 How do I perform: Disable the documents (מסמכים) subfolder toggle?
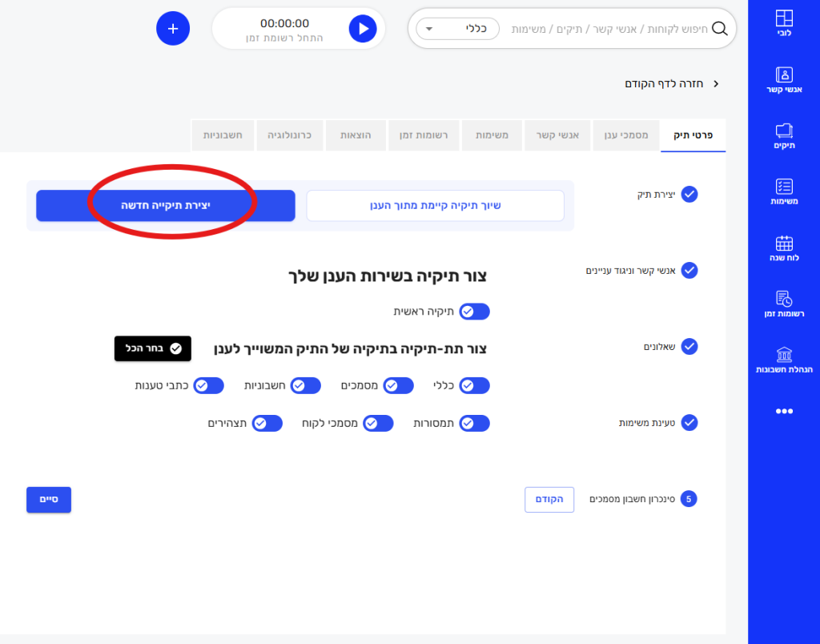(x=398, y=385)
